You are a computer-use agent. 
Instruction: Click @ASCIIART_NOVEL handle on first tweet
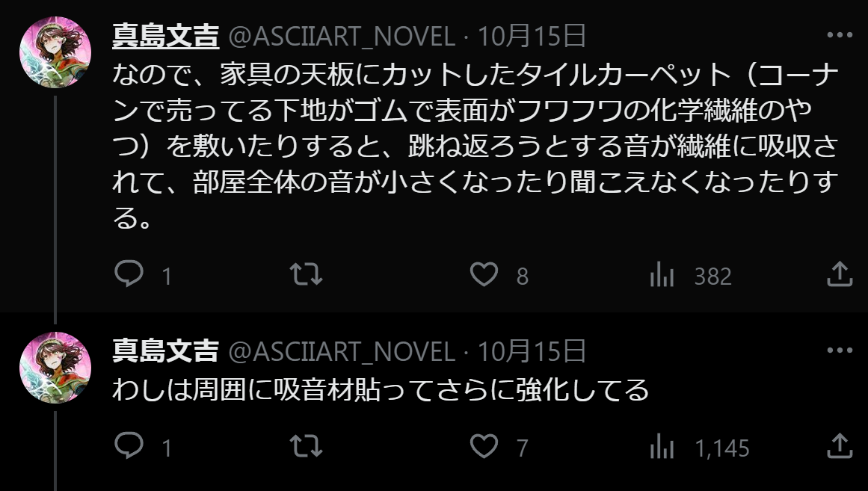click(x=341, y=36)
